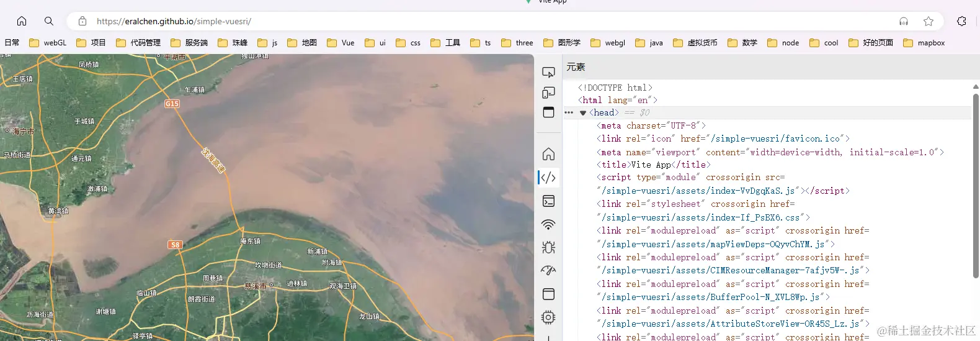980x341 pixels.
Task: View site information lock icon
Action: point(82,21)
